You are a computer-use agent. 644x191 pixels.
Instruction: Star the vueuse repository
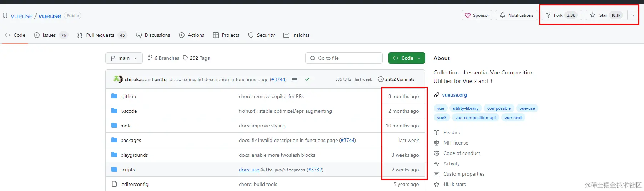607,15
